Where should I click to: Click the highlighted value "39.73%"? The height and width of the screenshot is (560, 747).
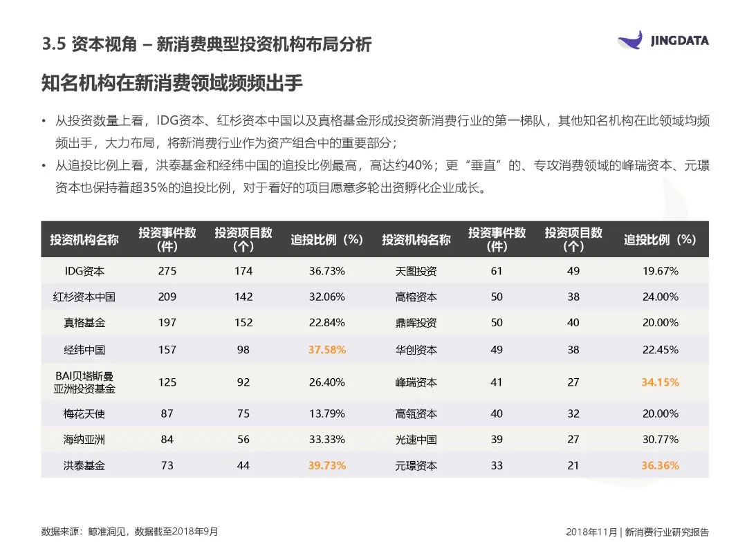coord(326,465)
